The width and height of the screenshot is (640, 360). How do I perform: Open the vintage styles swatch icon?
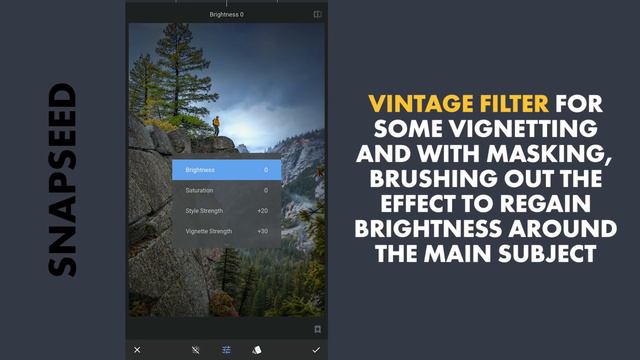pyautogui.click(x=257, y=350)
